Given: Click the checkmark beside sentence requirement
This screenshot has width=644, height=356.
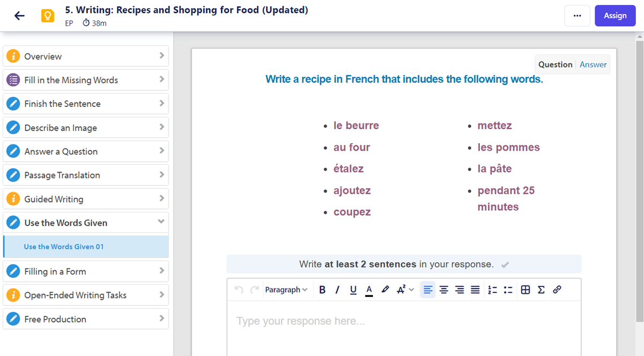Looking at the screenshot, I should pyautogui.click(x=504, y=264).
